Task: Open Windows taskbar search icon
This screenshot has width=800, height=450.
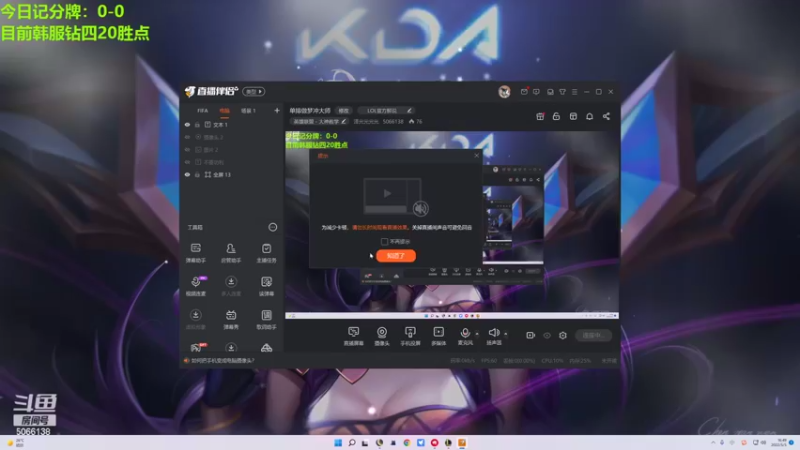Action: [x=352, y=443]
